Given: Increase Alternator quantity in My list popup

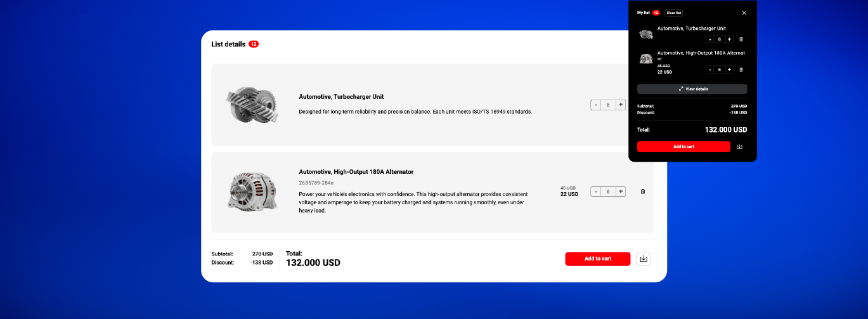Looking at the screenshot, I should tap(729, 70).
